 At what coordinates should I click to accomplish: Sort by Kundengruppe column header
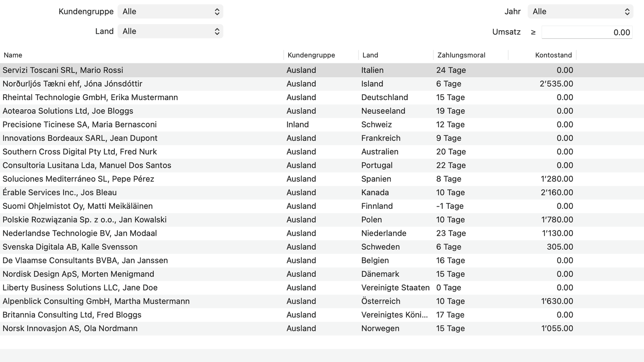(x=311, y=55)
